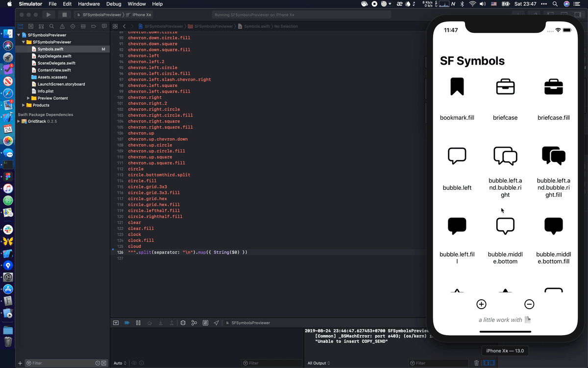588x368 pixels.
Task: Open ContentView.swift file
Action: (x=54, y=70)
